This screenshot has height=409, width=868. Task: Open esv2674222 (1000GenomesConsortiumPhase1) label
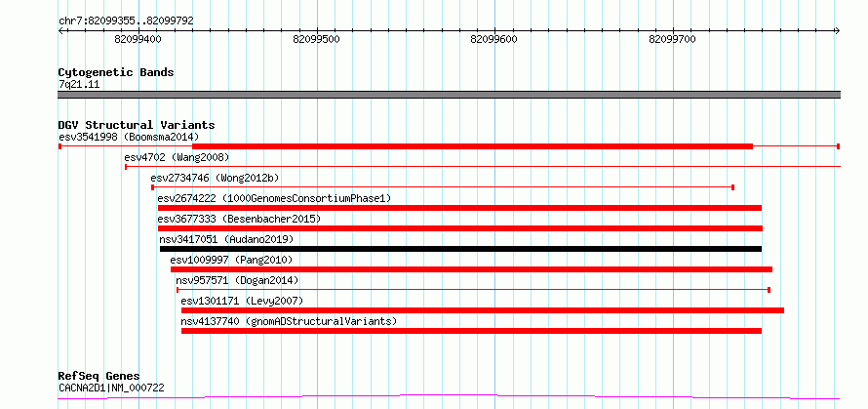(x=274, y=198)
